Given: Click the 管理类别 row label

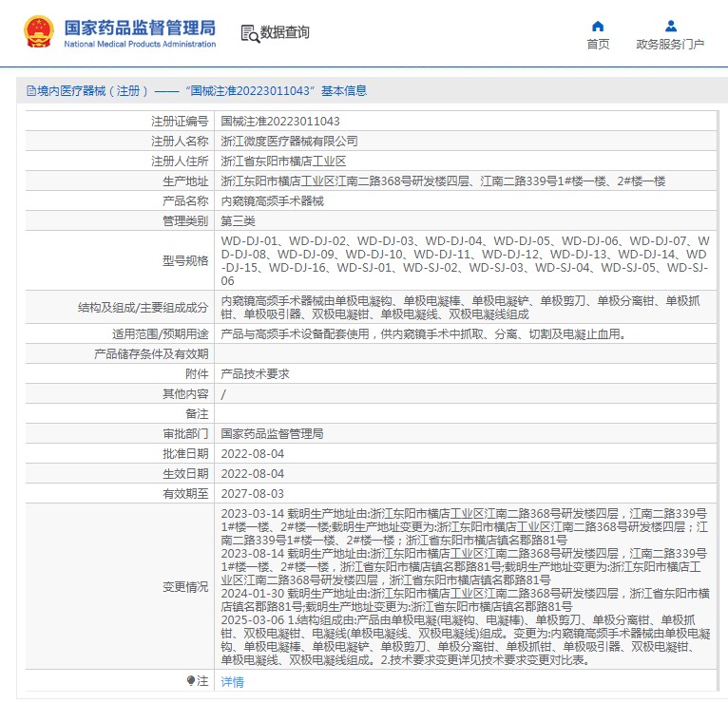Looking at the screenshot, I should click(x=185, y=221).
